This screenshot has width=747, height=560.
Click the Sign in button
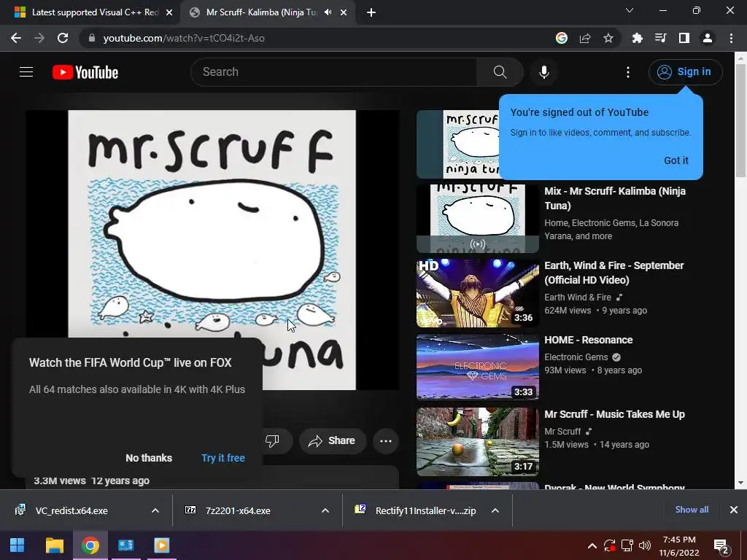point(685,72)
